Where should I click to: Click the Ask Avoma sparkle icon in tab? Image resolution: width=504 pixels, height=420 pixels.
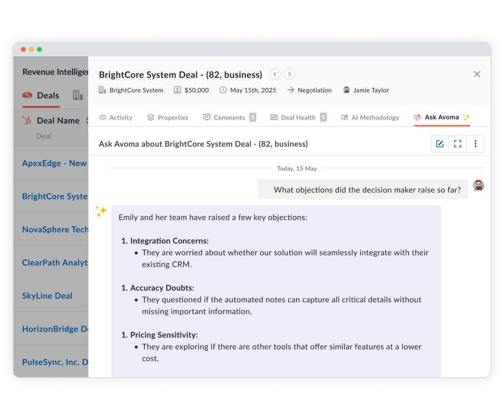[466, 117]
